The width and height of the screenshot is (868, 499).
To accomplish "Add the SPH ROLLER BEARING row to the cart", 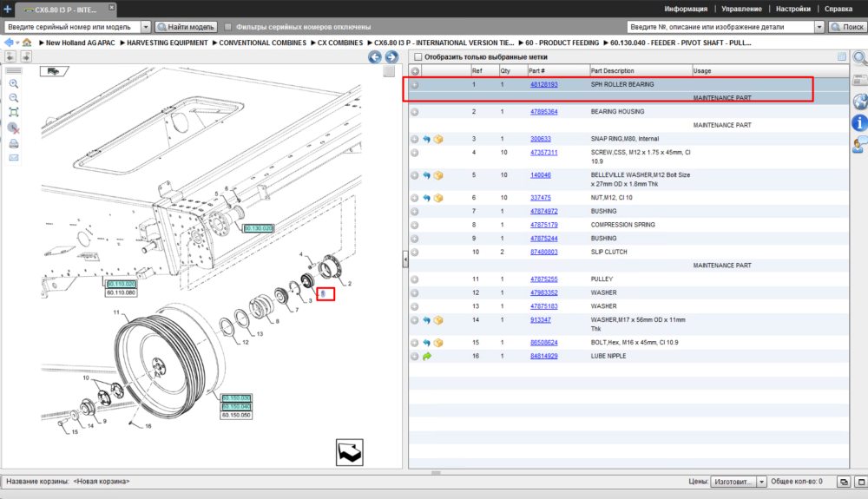I will (415, 85).
